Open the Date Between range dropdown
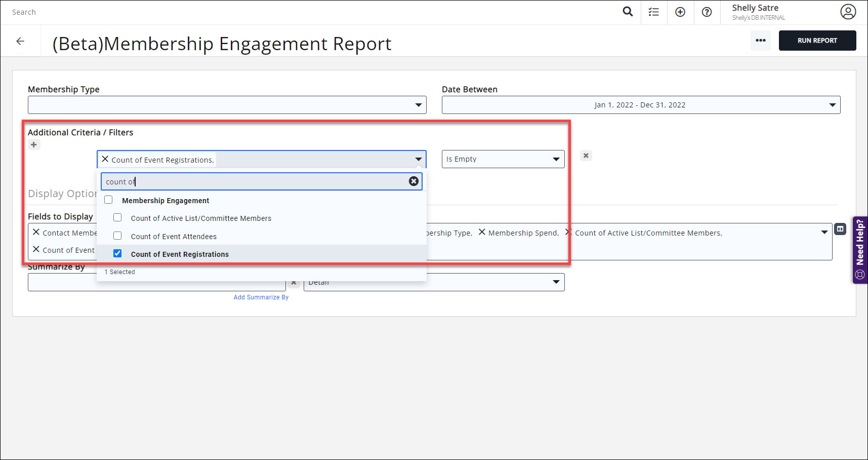The width and height of the screenshot is (868, 460). [x=640, y=105]
